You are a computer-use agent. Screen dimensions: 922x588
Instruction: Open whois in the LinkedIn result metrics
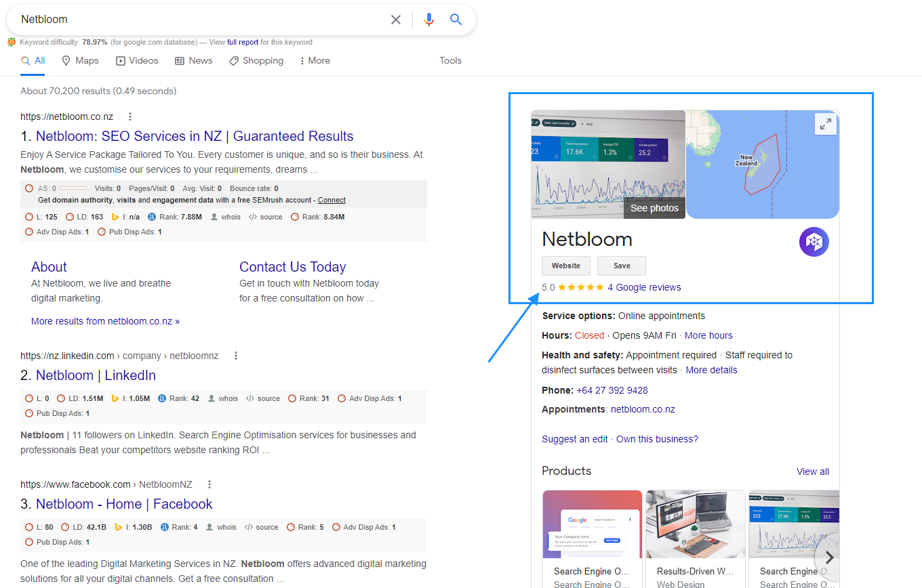[223, 398]
